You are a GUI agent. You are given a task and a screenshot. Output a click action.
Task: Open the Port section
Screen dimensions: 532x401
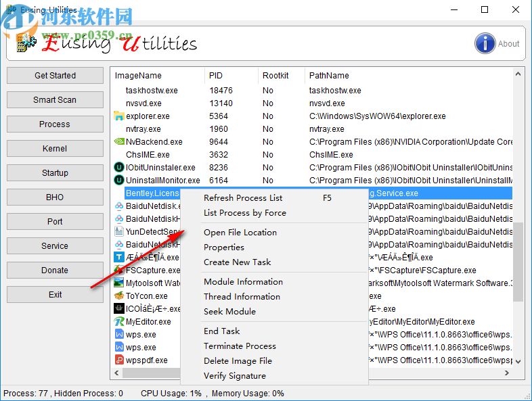[x=55, y=222]
